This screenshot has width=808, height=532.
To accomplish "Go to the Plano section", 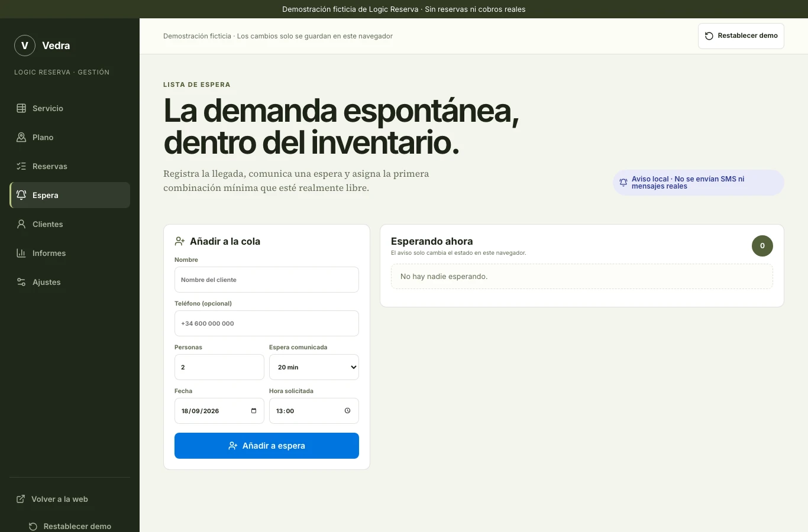I will click(x=70, y=137).
